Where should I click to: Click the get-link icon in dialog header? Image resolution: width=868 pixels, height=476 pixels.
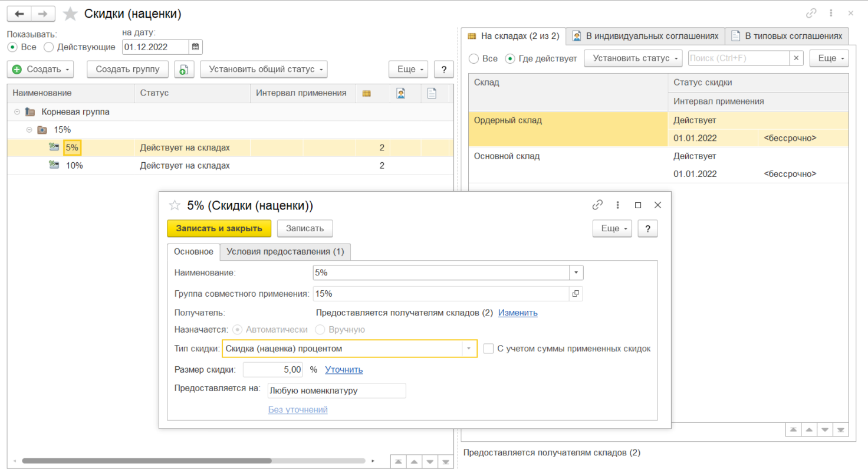tap(597, 205)
